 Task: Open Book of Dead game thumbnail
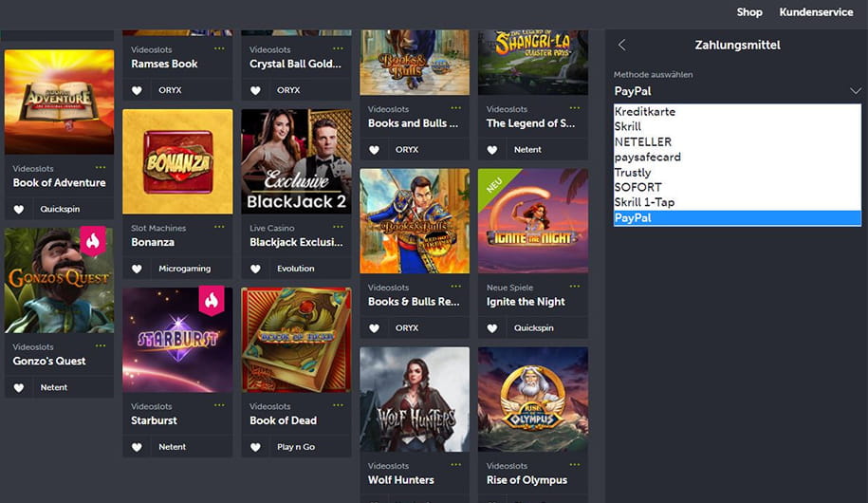(296, 340)
